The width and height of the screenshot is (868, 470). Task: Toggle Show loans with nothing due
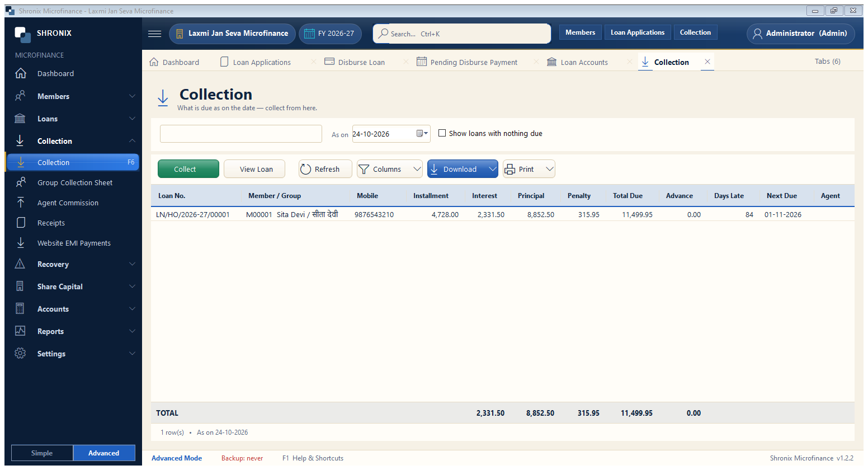tap(442, 133)
